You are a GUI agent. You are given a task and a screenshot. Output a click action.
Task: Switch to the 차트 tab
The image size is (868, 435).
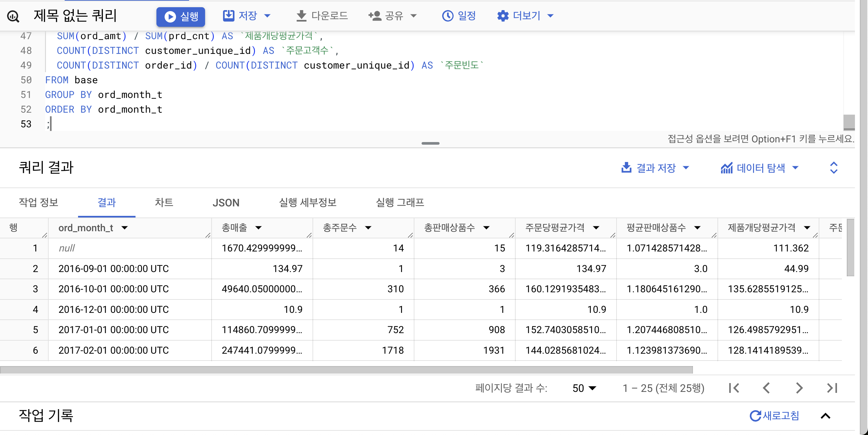164,202
